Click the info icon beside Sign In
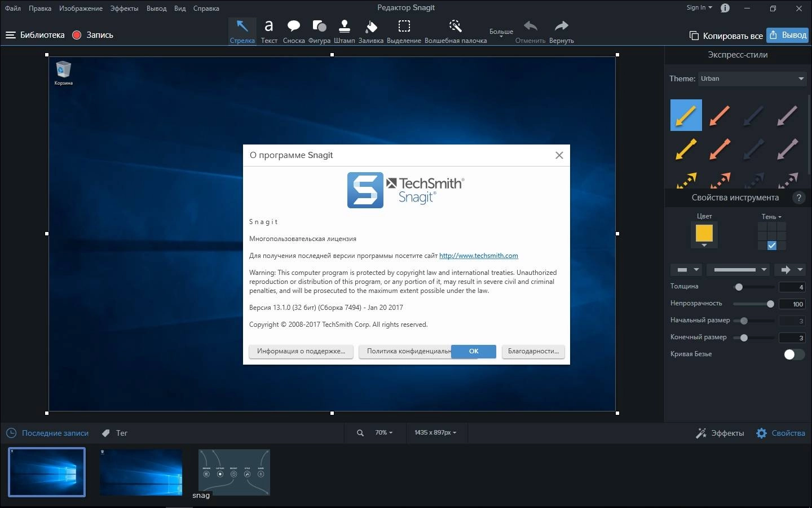Image resolution: width=812 pixels, height=508 pixels. 725,8
